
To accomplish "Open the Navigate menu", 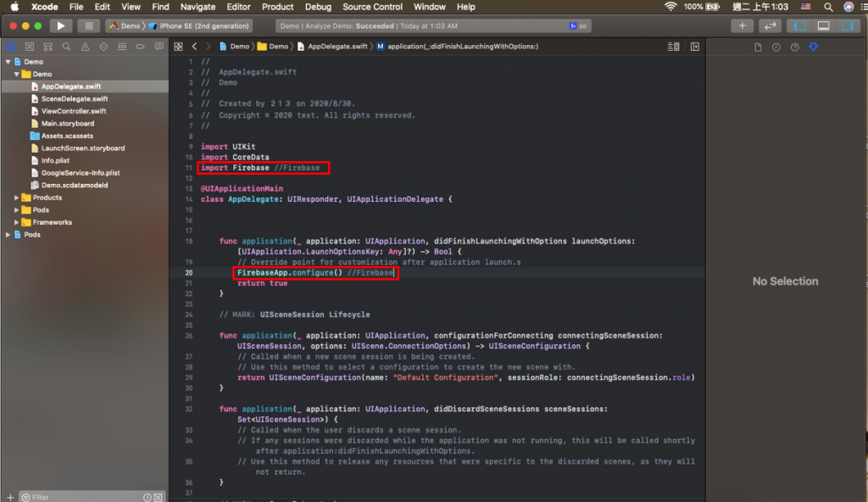I will 198,7.
